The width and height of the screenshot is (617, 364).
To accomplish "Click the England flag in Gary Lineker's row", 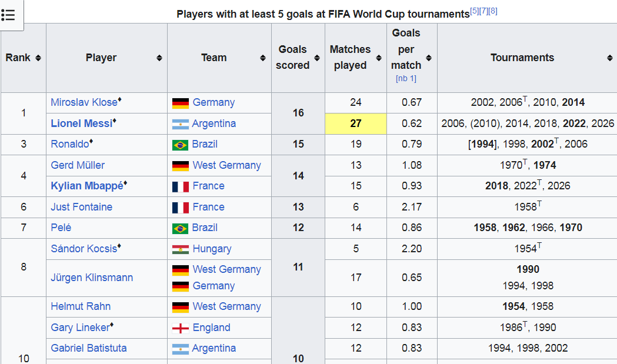I will coord(181,328).
